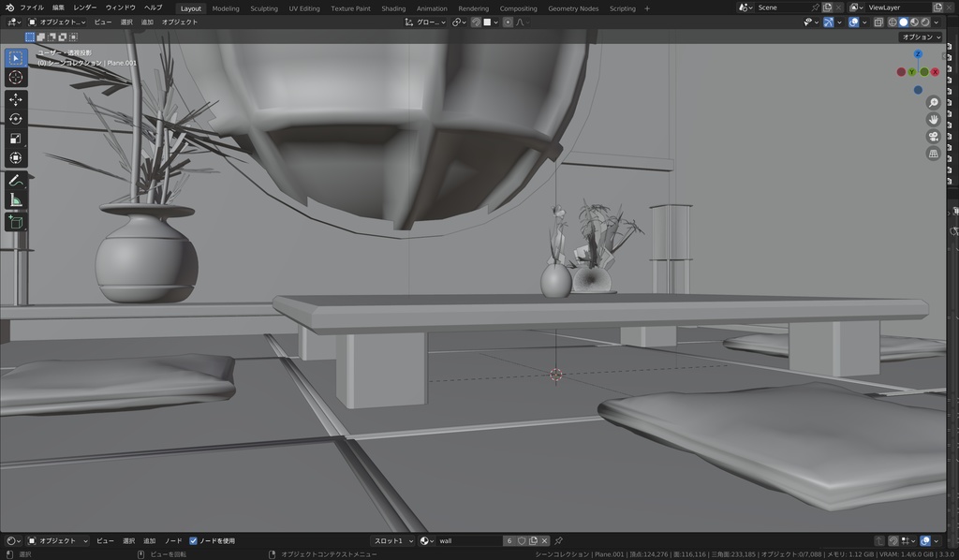Screen dimensions: 959x560
Task: Click the red X axis gizmo handle
Action: tap(936, 72)
